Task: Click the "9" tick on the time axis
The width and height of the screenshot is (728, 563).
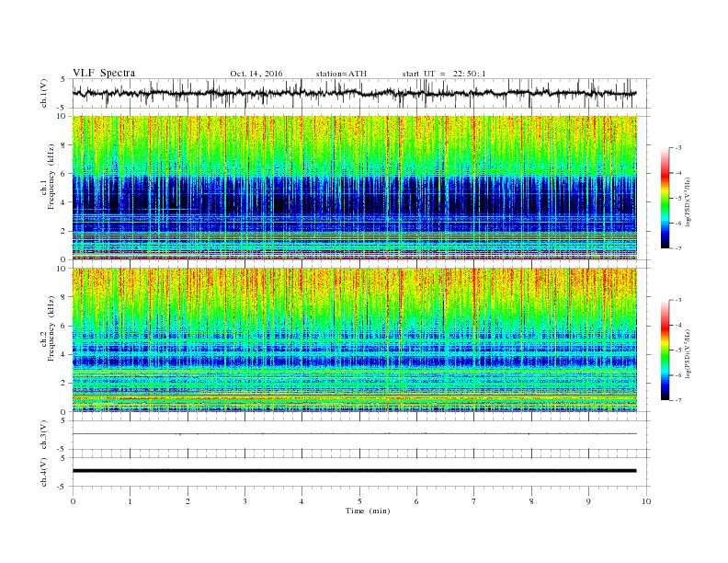Action: [588, 501]
